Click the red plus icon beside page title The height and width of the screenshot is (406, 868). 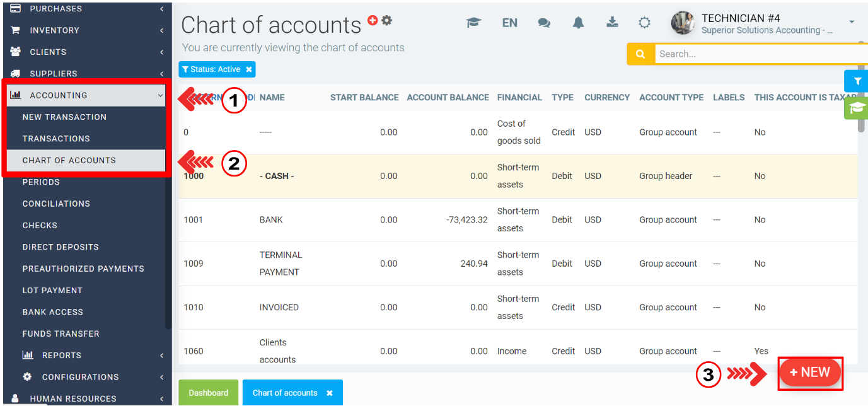pyautogui.click(x=373, y=20)
